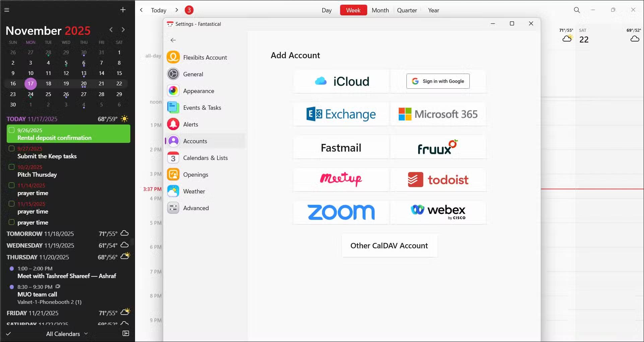This screenshot has width=644, height=342.
Task: Click the TOMORROW 11/18/2025 day header
Action: point(68,234)
